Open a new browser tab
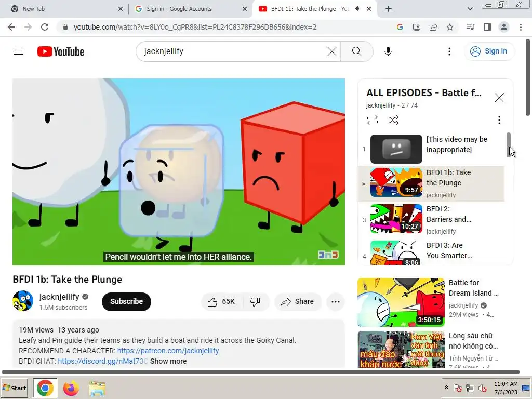 tap(389, 9)
